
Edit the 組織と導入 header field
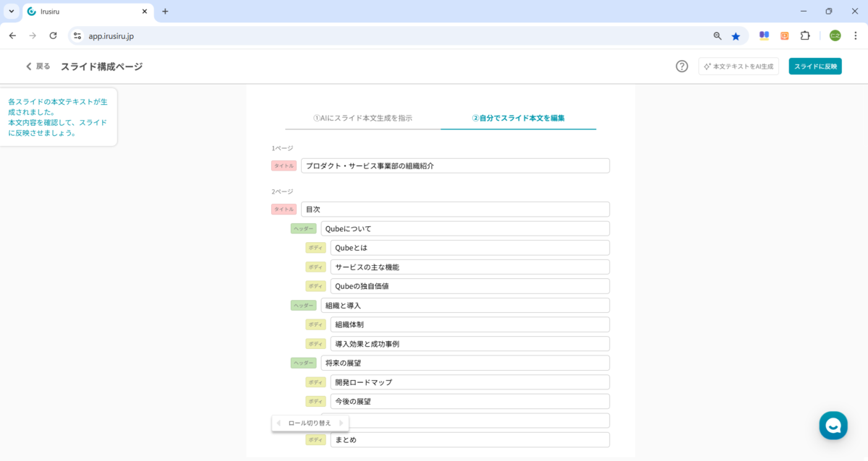(465, 305)
